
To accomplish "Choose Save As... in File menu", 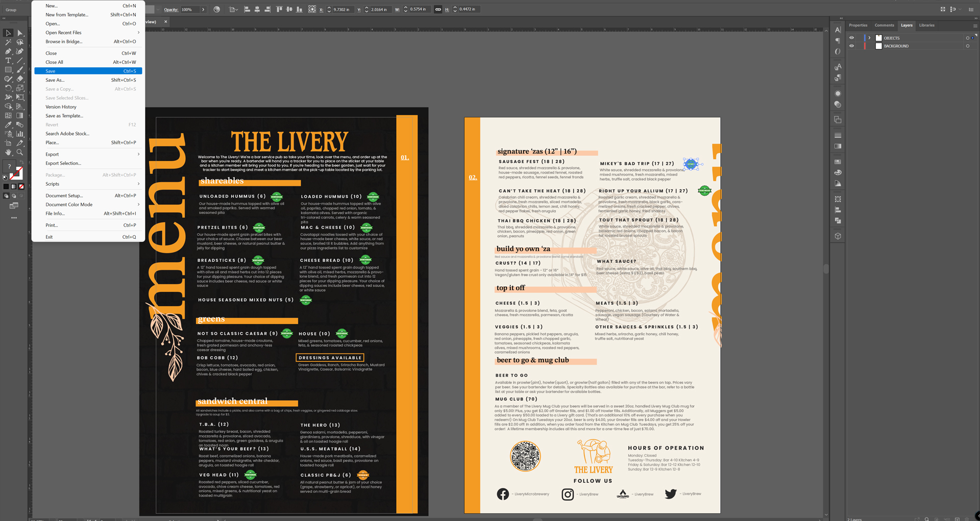I will 88,80.
